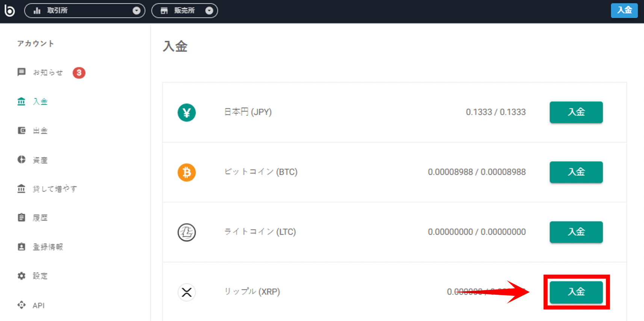Click the red notification badge showing 3

[x=79, y=73]
